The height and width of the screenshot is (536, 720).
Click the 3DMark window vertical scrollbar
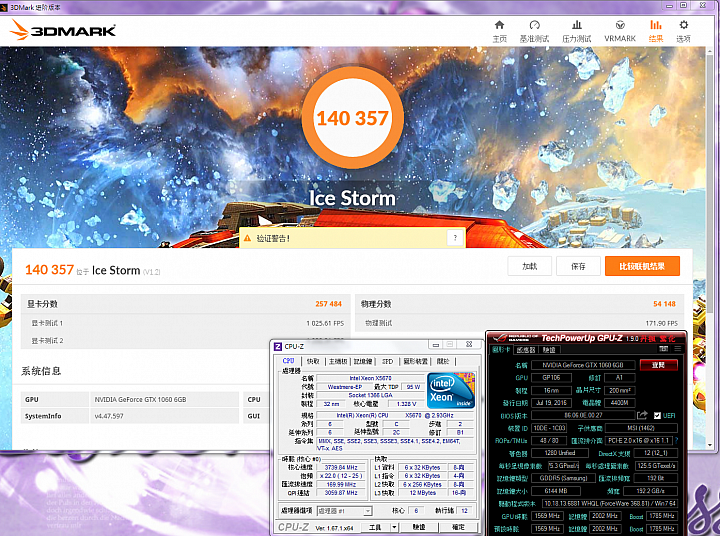[710, 248]
